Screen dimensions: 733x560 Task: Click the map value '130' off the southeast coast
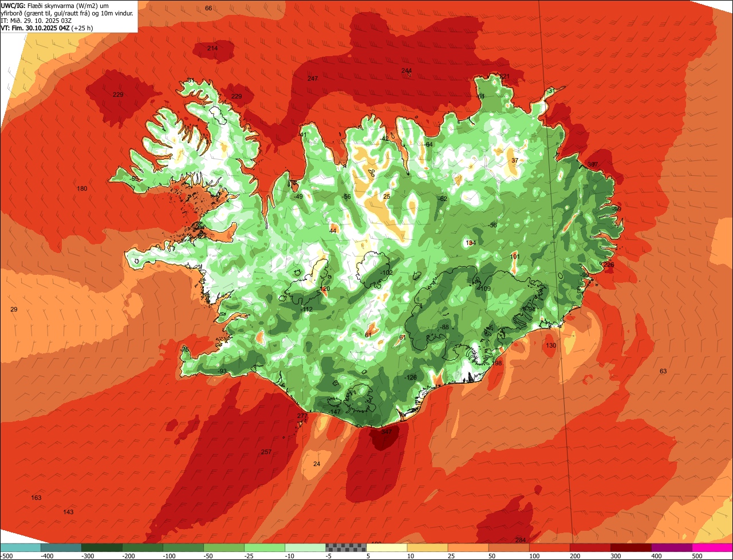point(551,345)
